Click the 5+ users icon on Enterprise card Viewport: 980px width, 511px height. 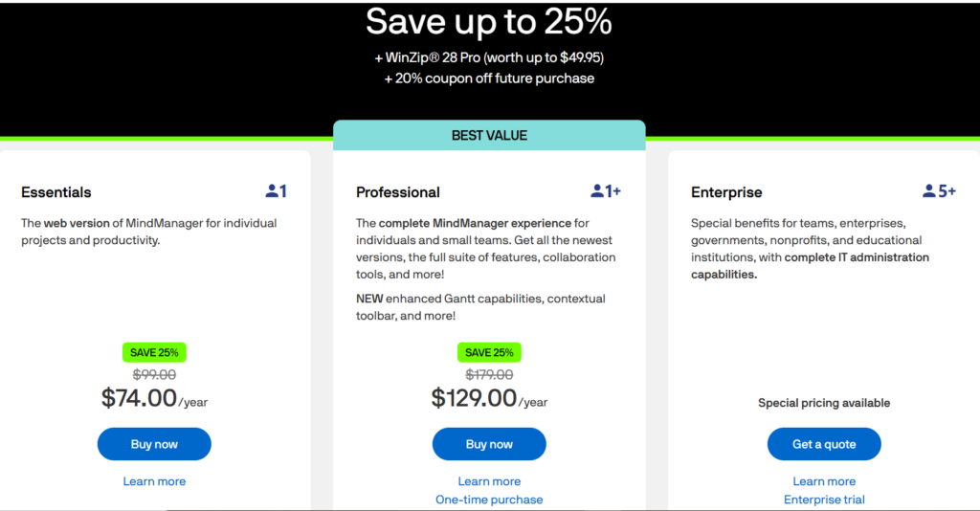[x=940, y=191]
